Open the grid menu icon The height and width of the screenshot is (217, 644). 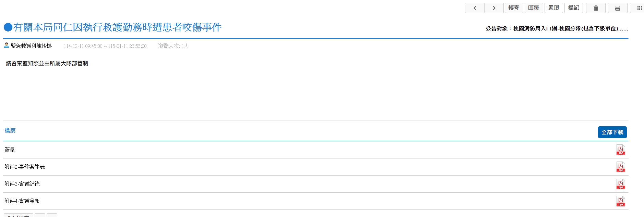[x=639, y=8]
